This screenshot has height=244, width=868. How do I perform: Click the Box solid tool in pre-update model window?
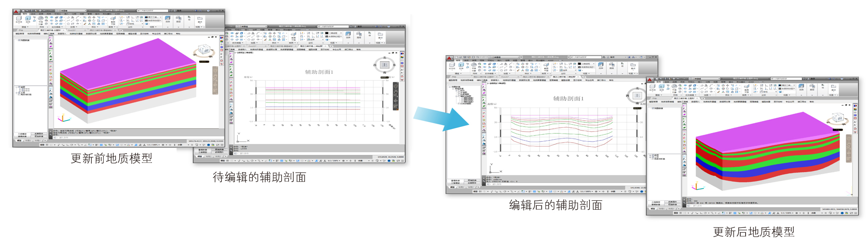click(19, 19)
